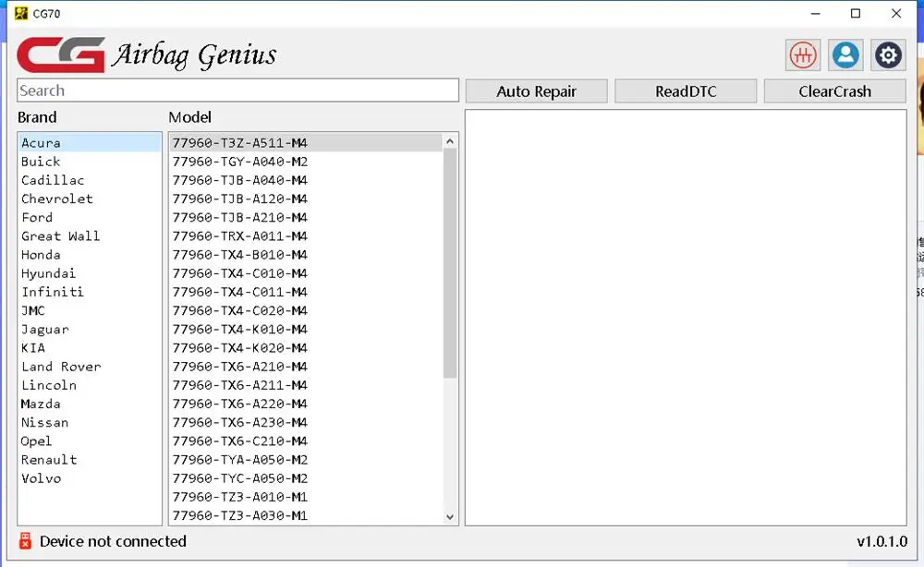924x567 pixels.
Task: Select Opel brand
Action: (x=89, y=441)
